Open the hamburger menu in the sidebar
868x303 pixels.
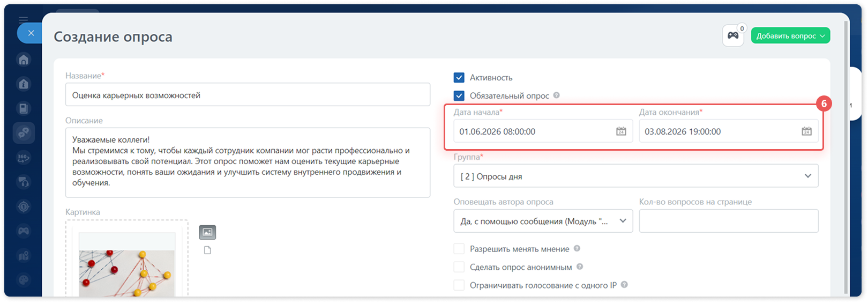click(x=23, y=20)
